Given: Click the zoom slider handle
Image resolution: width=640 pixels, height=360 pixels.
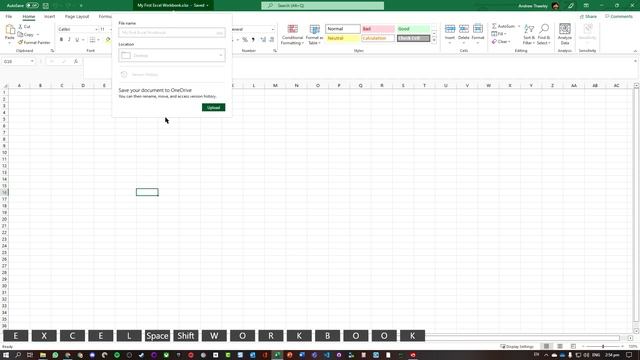Looking at the screenshot, I should 603,347.
